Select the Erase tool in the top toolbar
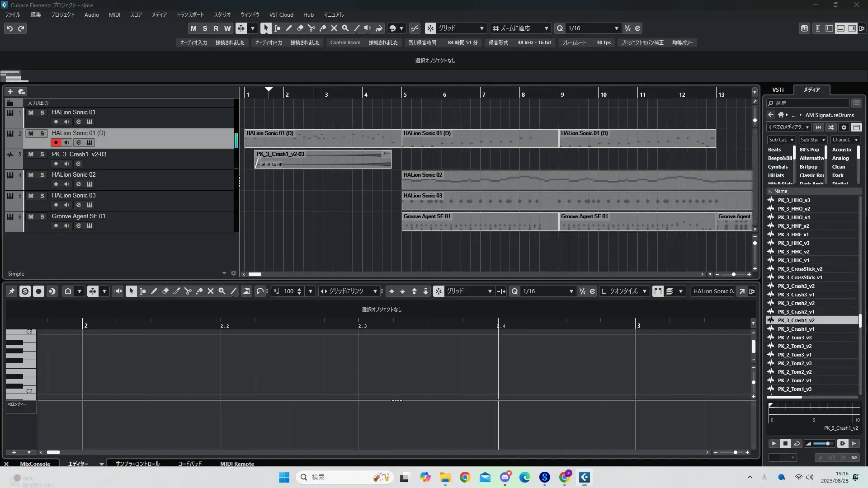The height and width of the screenshot is (488, 868). 300,28
